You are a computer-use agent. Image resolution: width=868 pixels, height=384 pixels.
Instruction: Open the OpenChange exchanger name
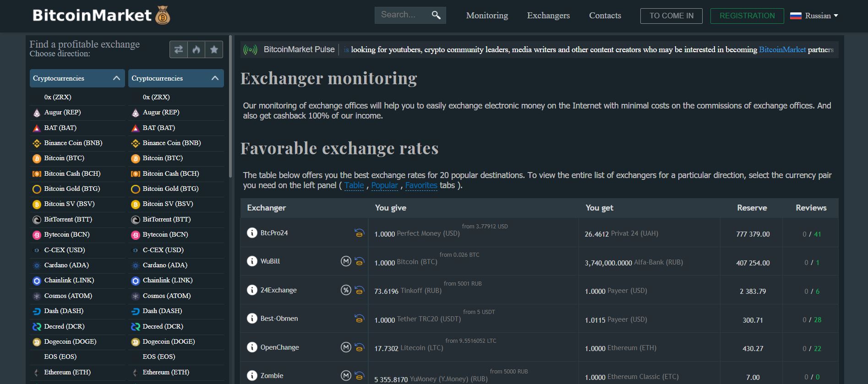click(279, 347)
